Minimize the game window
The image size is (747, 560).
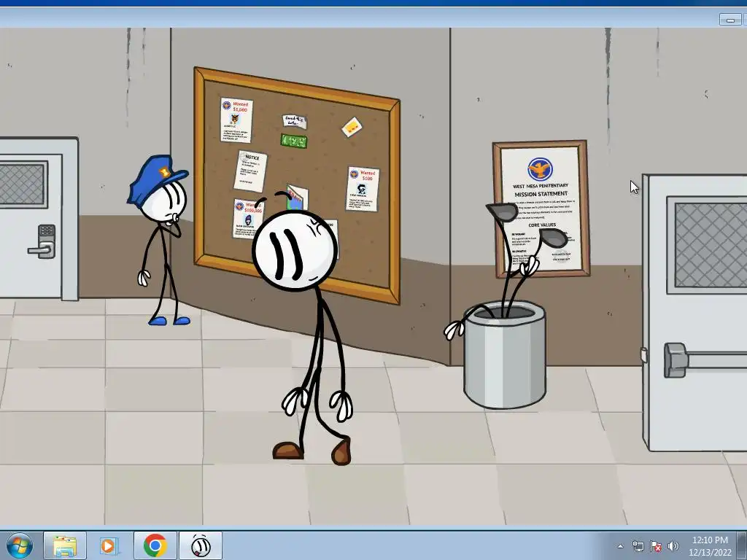point(730,20)
